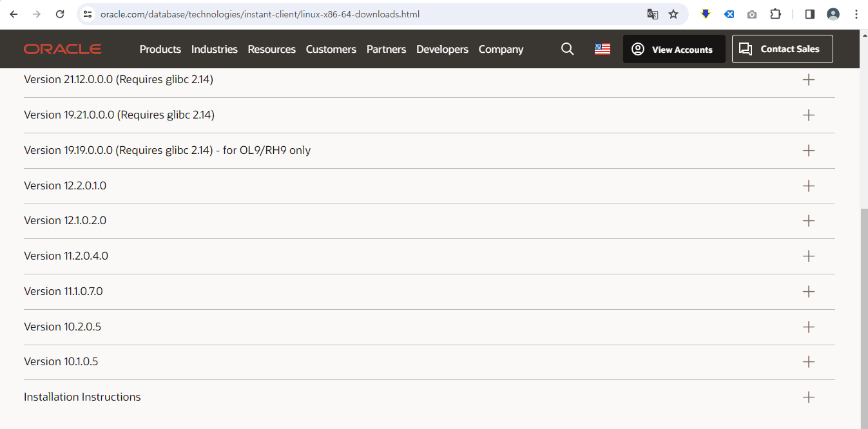This screenshot has width=868, height=429.
Task: Click the 'Installation Instructions' heading text
Action: click(x=82, y=397)
